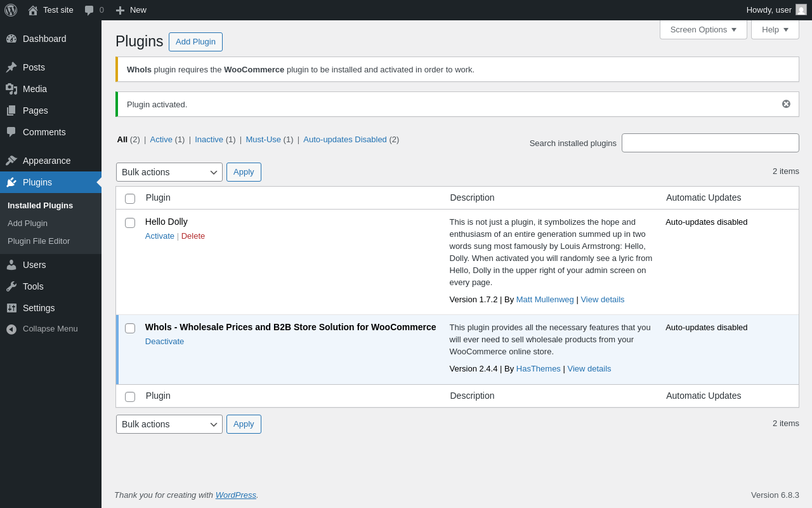Click the WordPress logo icon

[11, 10]
